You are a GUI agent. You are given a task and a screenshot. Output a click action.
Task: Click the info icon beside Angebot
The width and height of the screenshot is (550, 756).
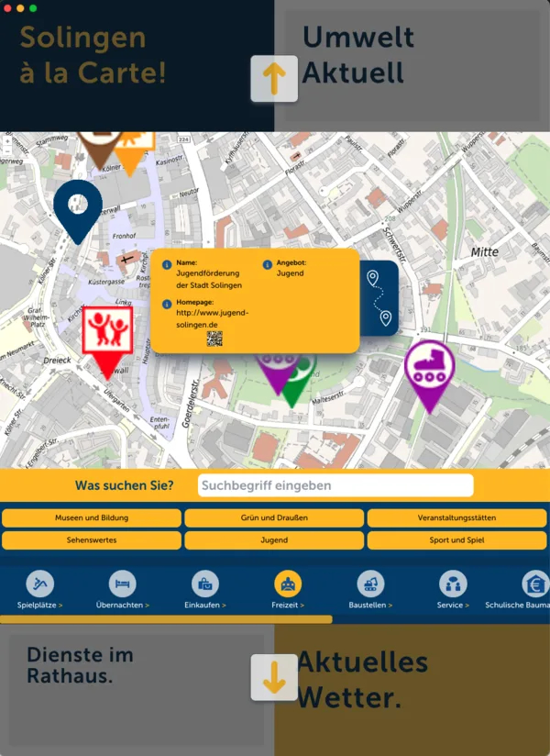click(x=268, y=265)
